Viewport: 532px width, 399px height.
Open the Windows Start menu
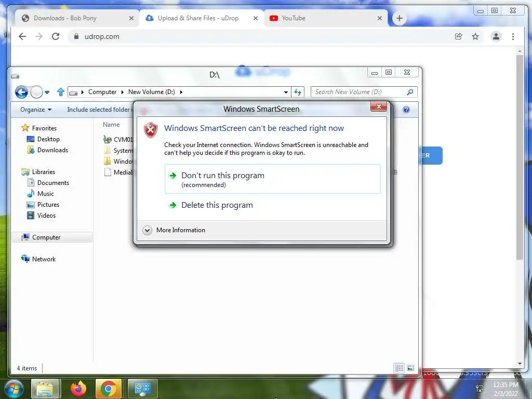pyautogui.click(x=14, y=389)
